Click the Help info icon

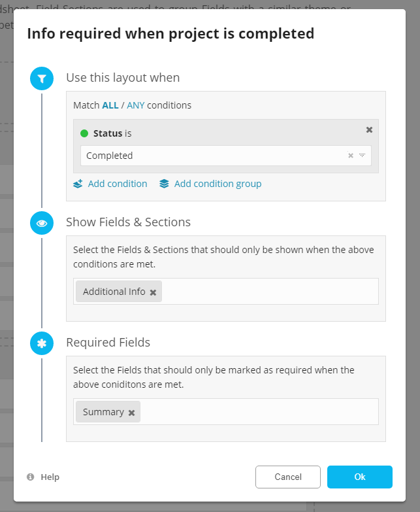click(x=31, y=477)
